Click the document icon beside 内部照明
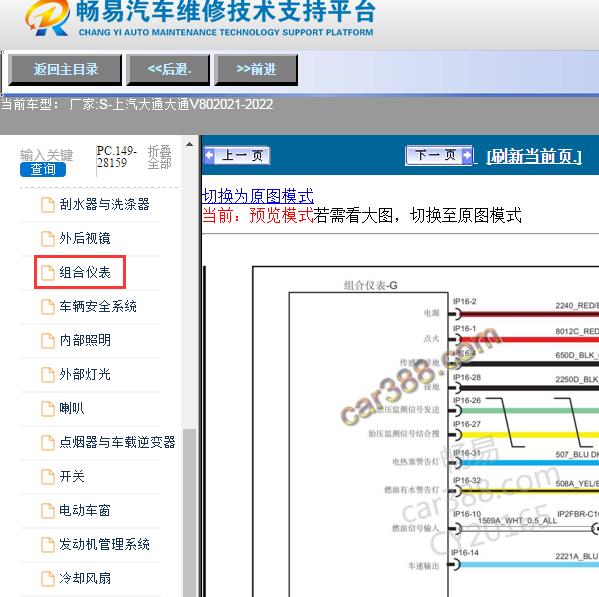The width and height of the screenshot is (599, 597). [48, 341]
